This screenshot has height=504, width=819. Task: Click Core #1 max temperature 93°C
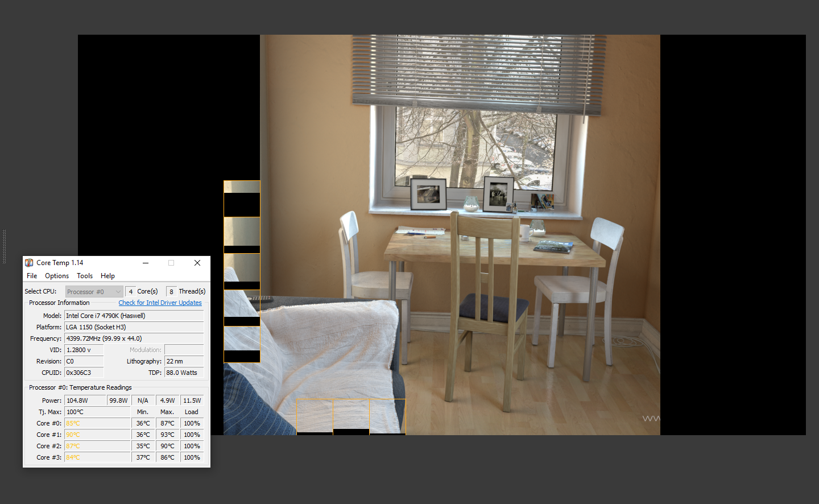point(168,435)
